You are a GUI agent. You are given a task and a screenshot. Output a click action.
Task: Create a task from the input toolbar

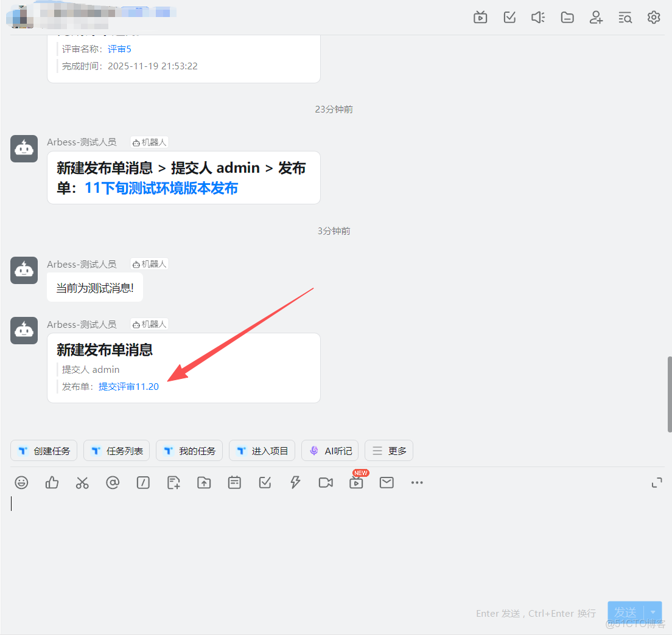point(265,482)
